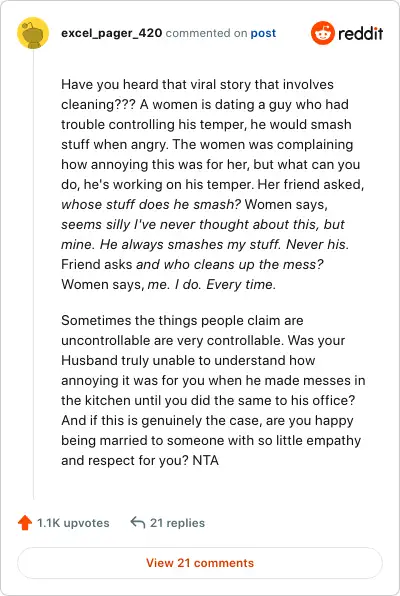Open the excel_pager_420 username profile

(x=112, y=33)
